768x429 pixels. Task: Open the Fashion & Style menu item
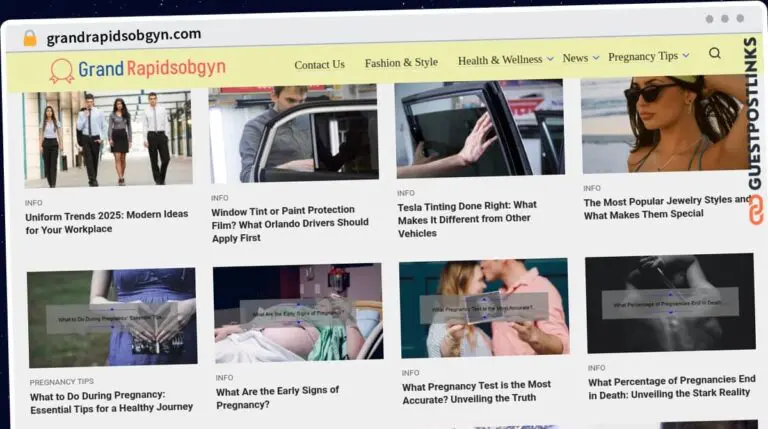[401, 62]
